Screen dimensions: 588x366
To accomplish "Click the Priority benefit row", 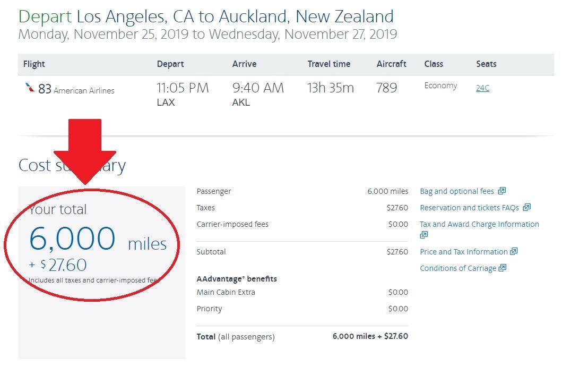I will (302, 309).
